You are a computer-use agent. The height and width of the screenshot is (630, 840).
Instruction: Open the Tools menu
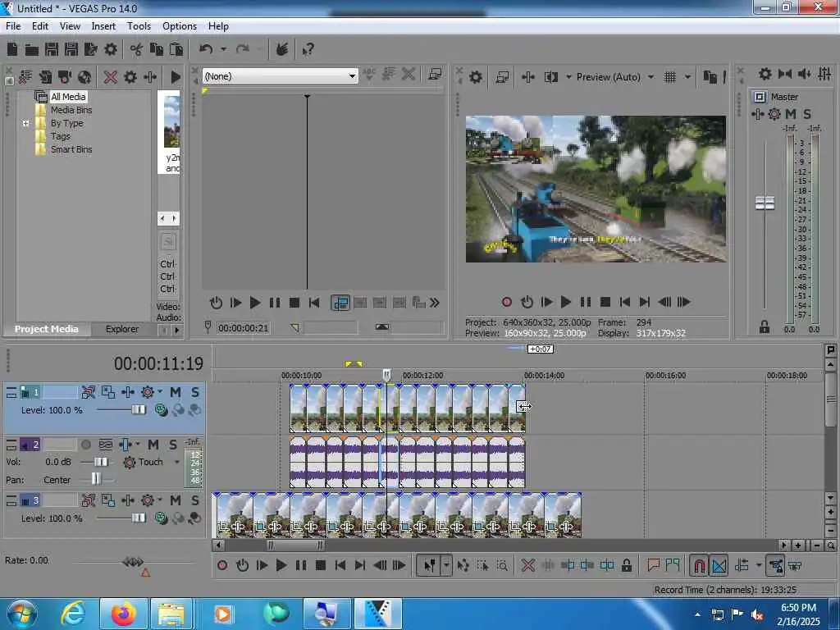pyautogui.click(x=139, y=26)
